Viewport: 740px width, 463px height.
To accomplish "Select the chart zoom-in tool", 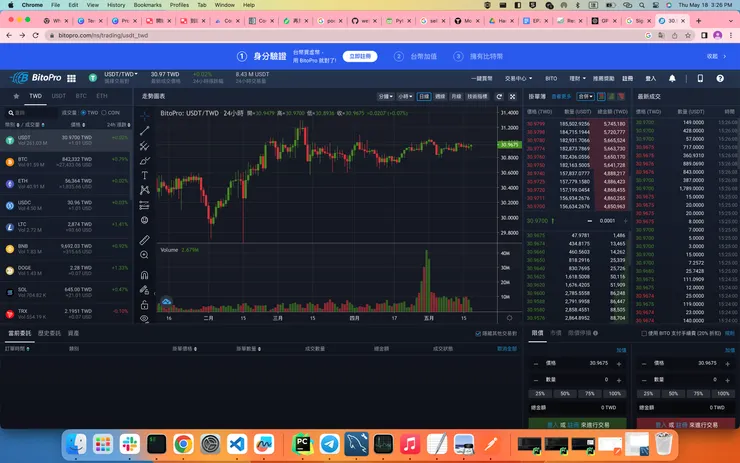I will [144, 255].
